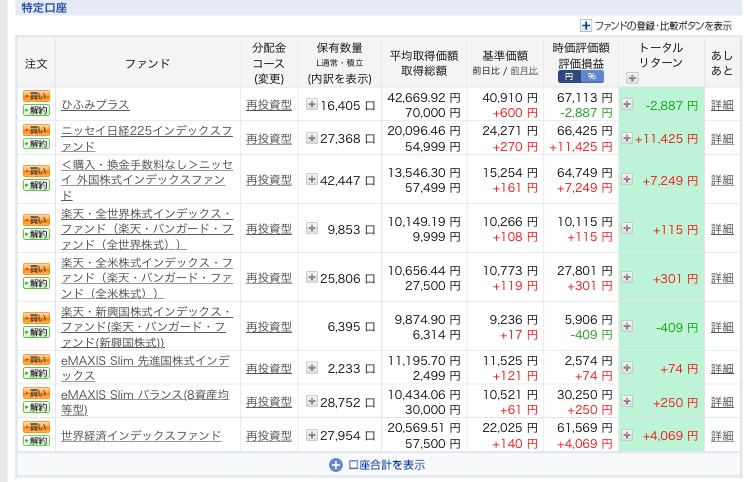Expand holdings breakdown for 25,806口 row
The image size is (750, 482).
tap(312, 277)
